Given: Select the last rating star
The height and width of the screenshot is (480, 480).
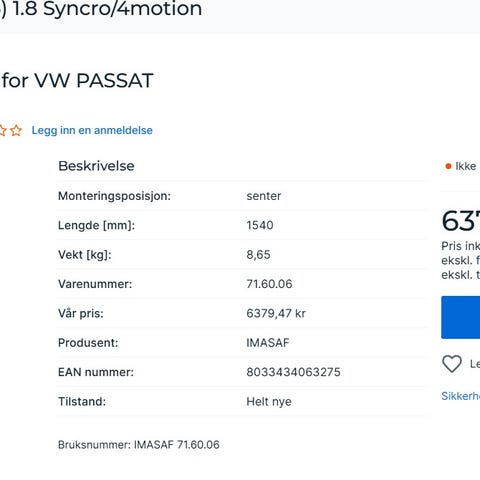Looking at the screenshot, I should point(16,130).
